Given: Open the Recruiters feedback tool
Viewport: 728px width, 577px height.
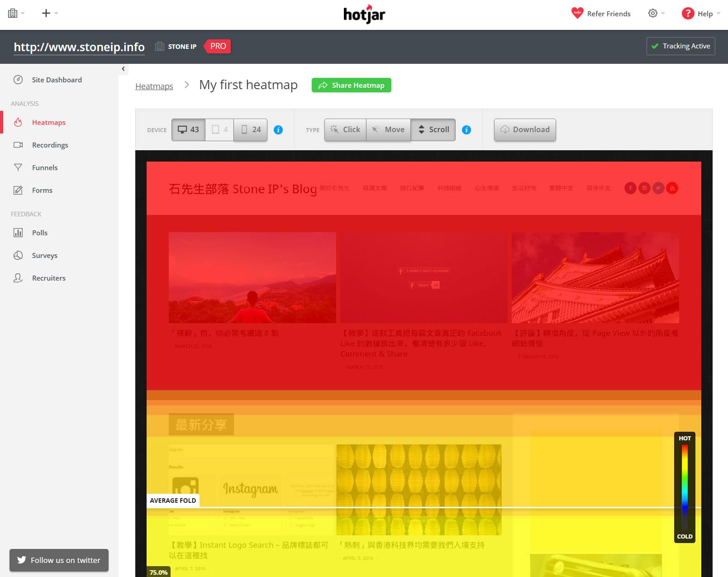Looking at the screenshot, I should coord(48,278).
